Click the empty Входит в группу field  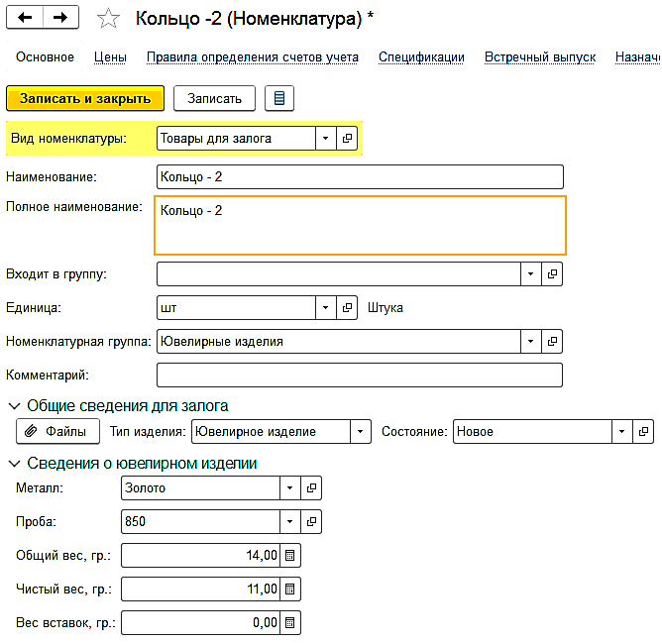[x=339, y=273]
